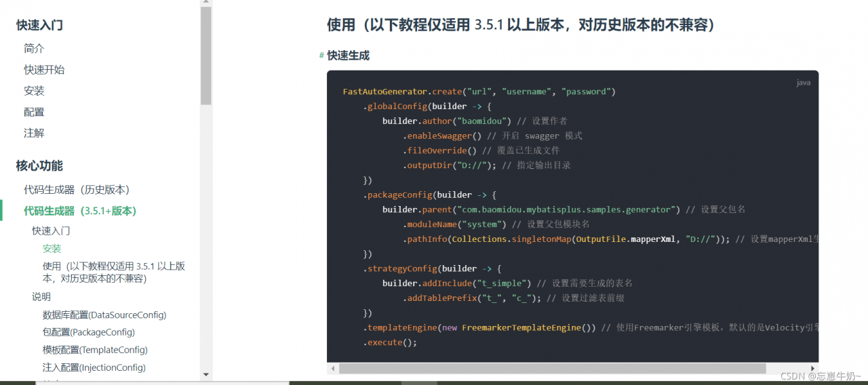Click the code block horizontal scrollbar

pos(553,369)
